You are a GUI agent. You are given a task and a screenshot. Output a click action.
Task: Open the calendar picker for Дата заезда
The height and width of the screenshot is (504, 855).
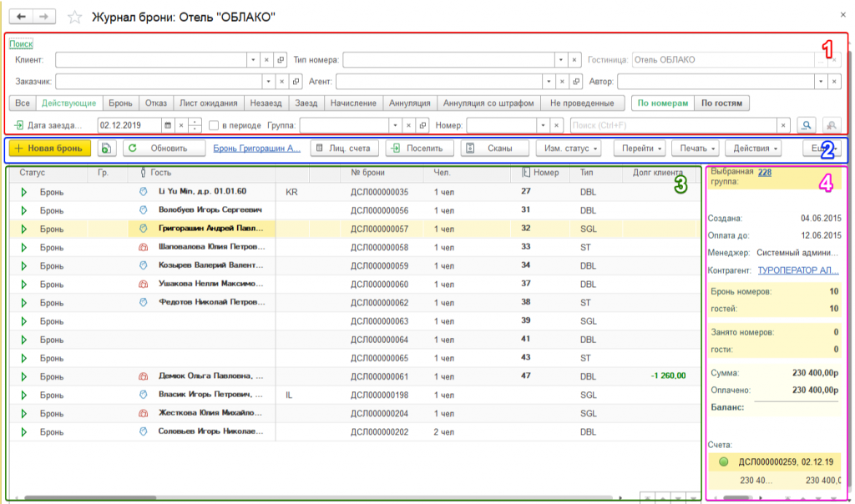click(x=168, y=125)
